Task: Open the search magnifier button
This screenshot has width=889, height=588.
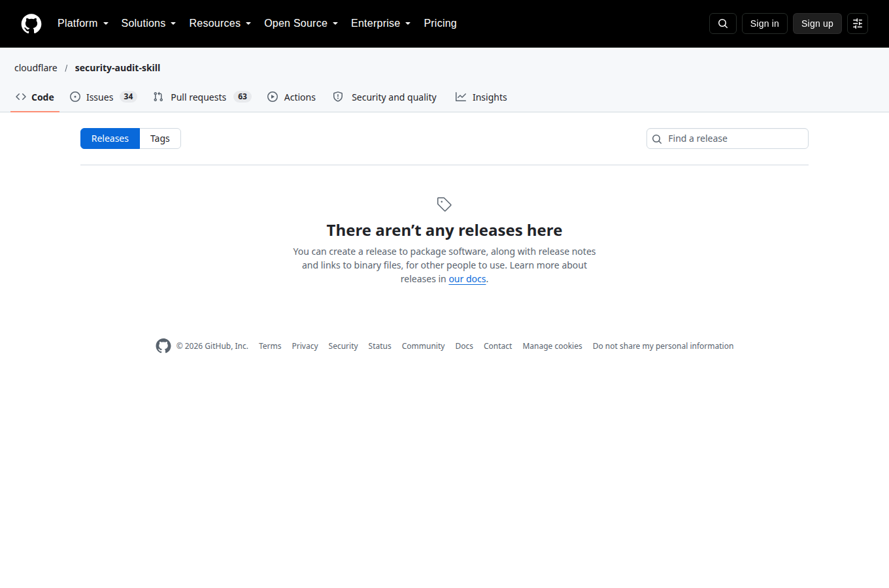Action: (723, 24)
